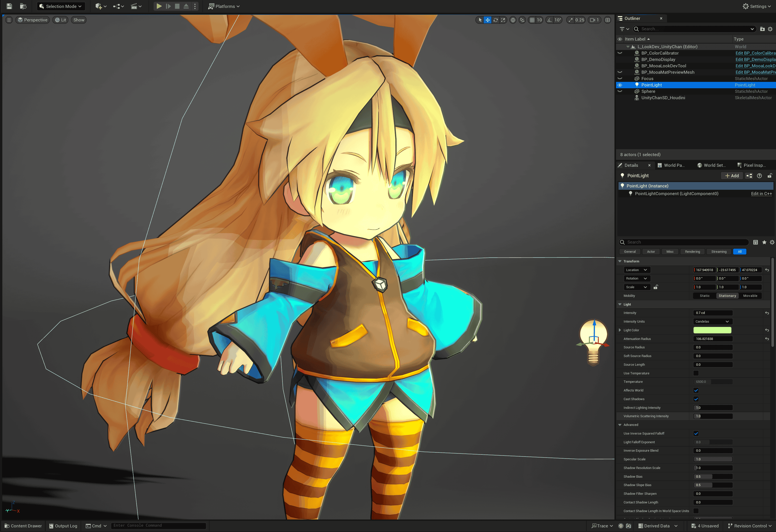Open the camera speed setting
The width and height of the screenshot is (776, 532).
(595, 20)
